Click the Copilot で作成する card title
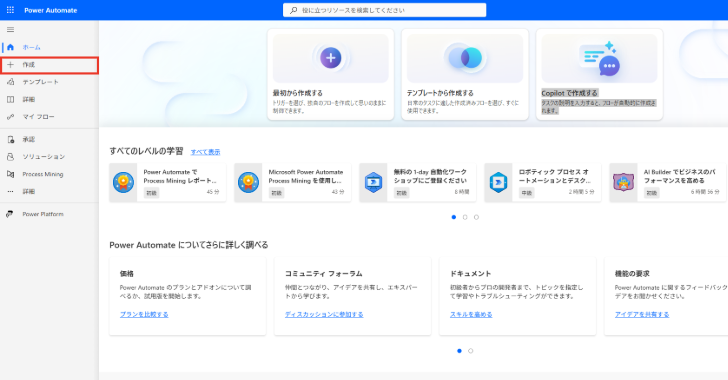Image resolution: width=728 pixels, height=380 pixels. (570, 93)
